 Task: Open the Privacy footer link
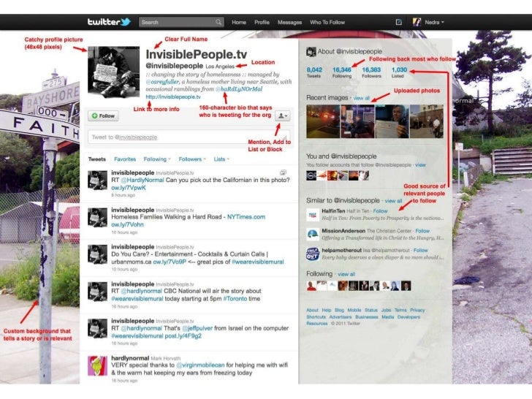point(417,310)
